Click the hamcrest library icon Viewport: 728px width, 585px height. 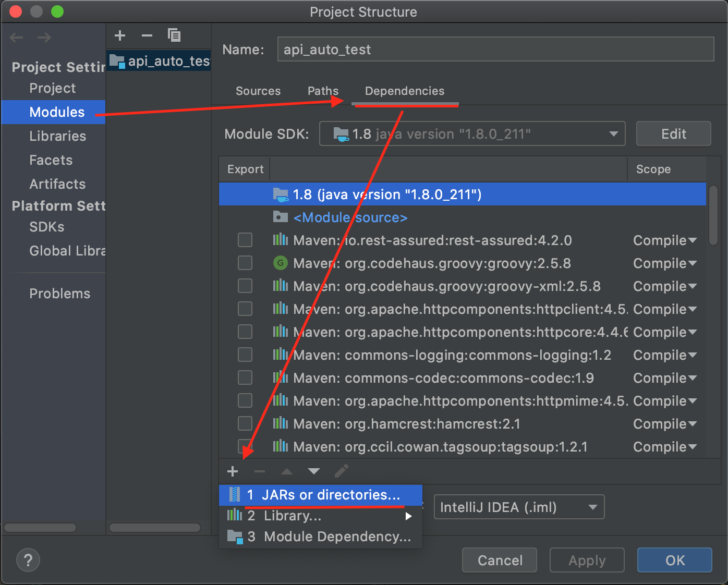[281, 423]
